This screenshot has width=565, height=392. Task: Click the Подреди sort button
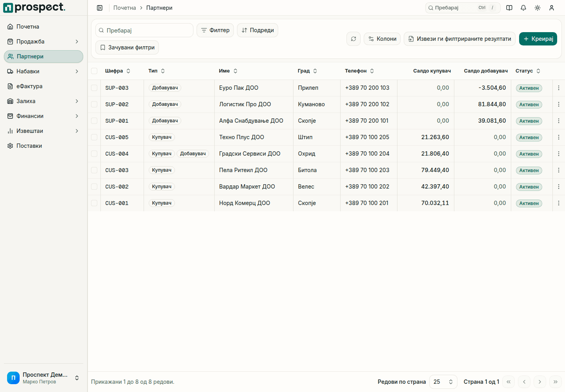(257, 30)
